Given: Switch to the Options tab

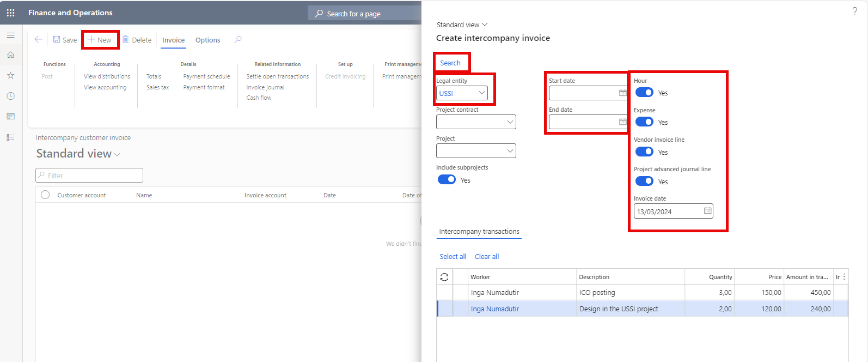Looking at the screenshot, I should pos(207,40).
